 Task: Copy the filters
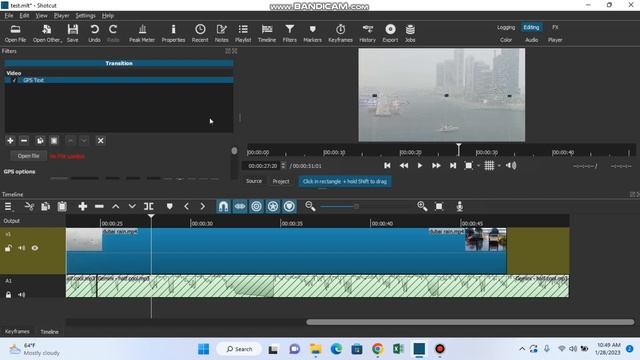click(40, 140)
